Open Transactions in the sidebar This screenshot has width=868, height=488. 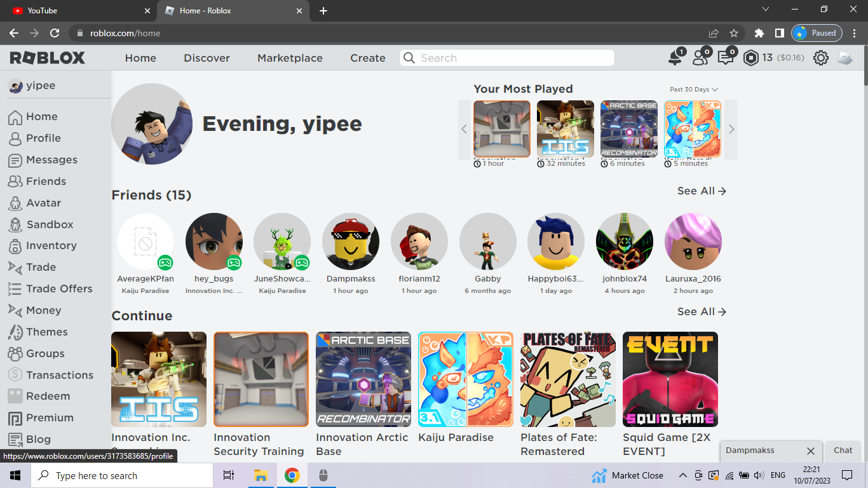coord(60,376)
